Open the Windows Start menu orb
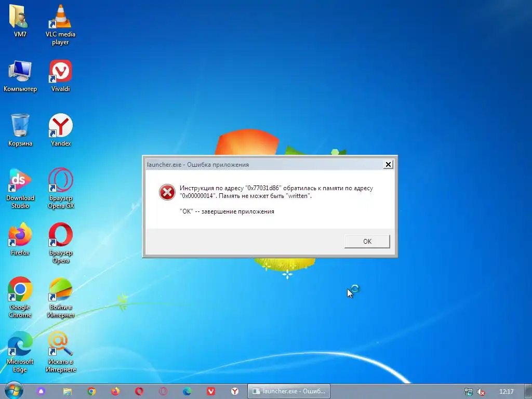The image size is (532, 399). 14,391
